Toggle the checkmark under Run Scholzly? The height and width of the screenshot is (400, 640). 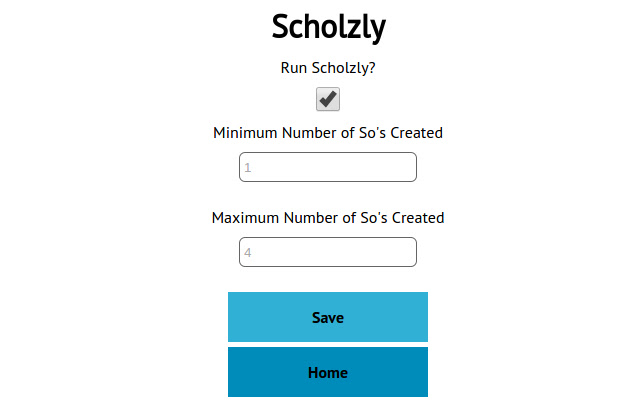point(328,99)
